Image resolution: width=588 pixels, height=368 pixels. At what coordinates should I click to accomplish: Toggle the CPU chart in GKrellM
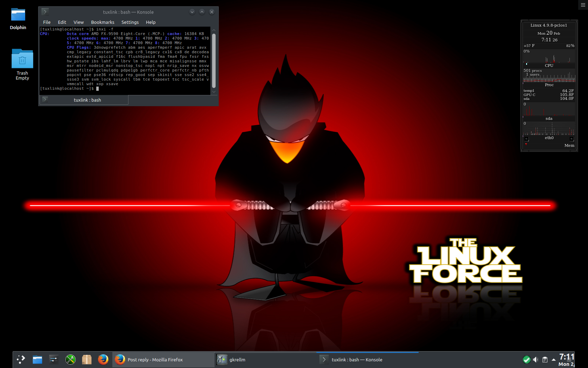[x=549, y=66]
